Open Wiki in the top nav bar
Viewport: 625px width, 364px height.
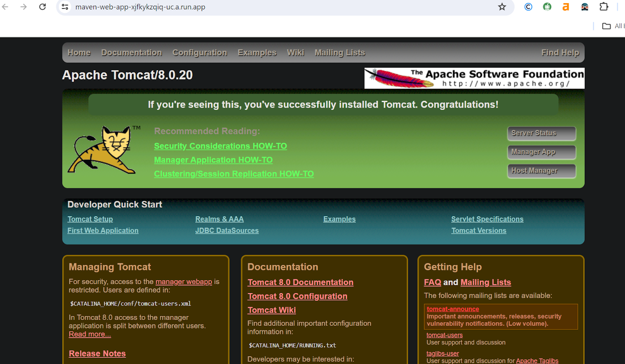[295, 53]
